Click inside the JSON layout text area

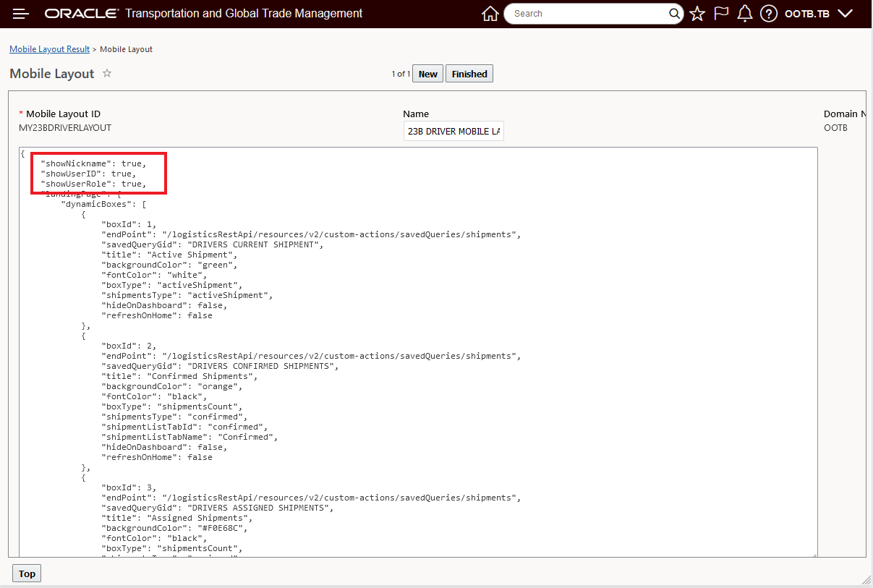[418, 352]
